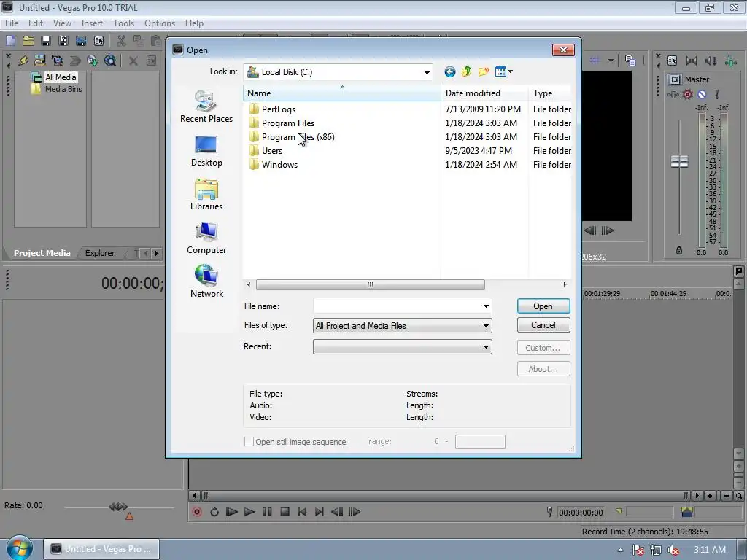
Task: Click the playback Rate slider handle
Action: click(x=117, y=507)
